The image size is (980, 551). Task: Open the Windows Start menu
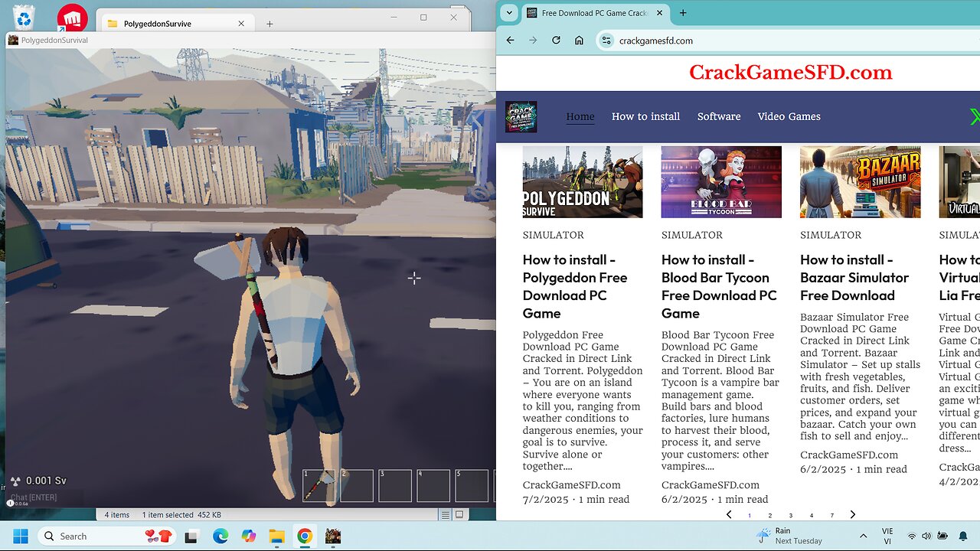click(21, 536)
